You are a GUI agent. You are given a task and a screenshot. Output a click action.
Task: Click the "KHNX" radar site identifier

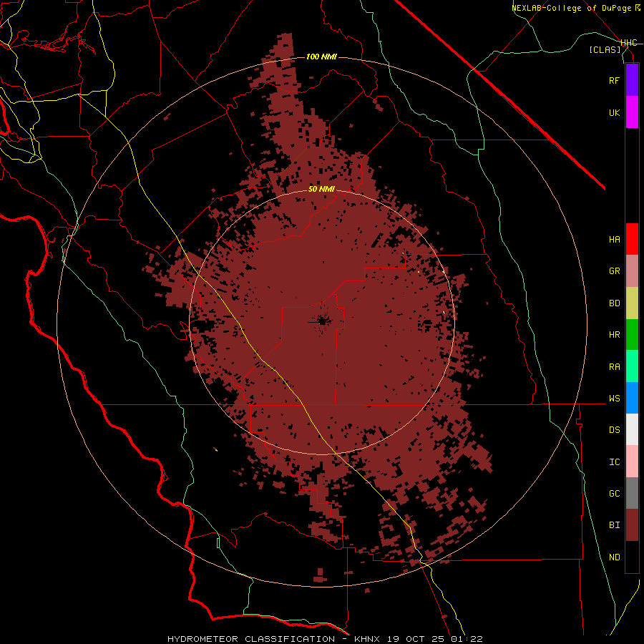(x=368, y=639)
